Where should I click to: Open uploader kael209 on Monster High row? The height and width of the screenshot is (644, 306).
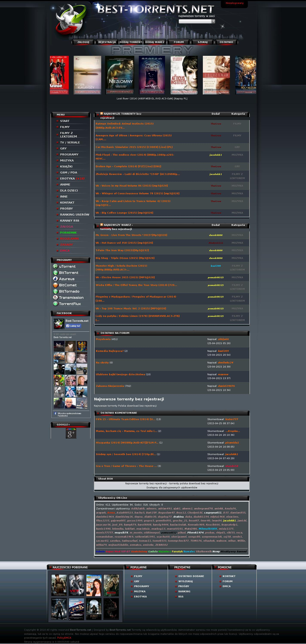click(216, 266)
